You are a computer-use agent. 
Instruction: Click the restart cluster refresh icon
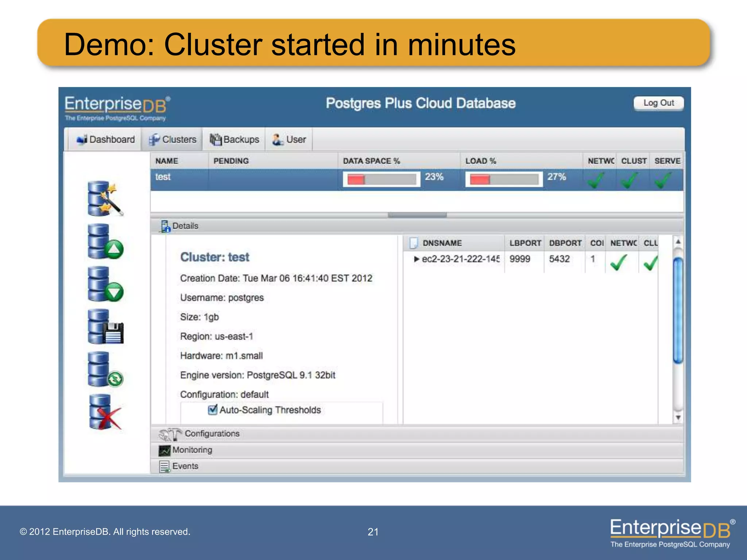tap(105, 369)
